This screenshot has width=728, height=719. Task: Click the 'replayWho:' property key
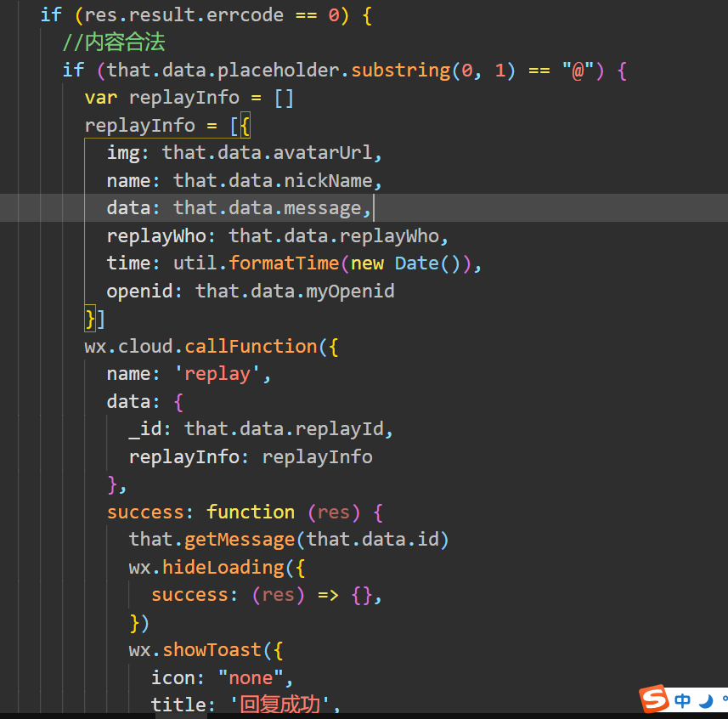click(161, 236)
